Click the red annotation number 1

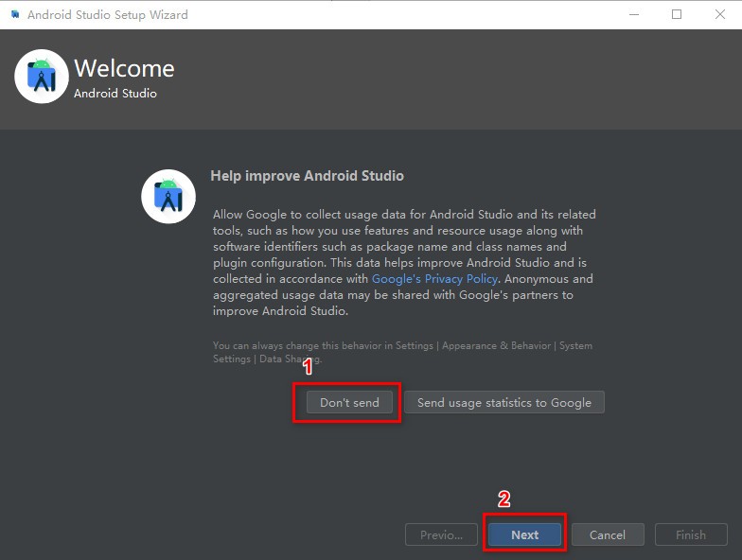[x=307, y=367]
